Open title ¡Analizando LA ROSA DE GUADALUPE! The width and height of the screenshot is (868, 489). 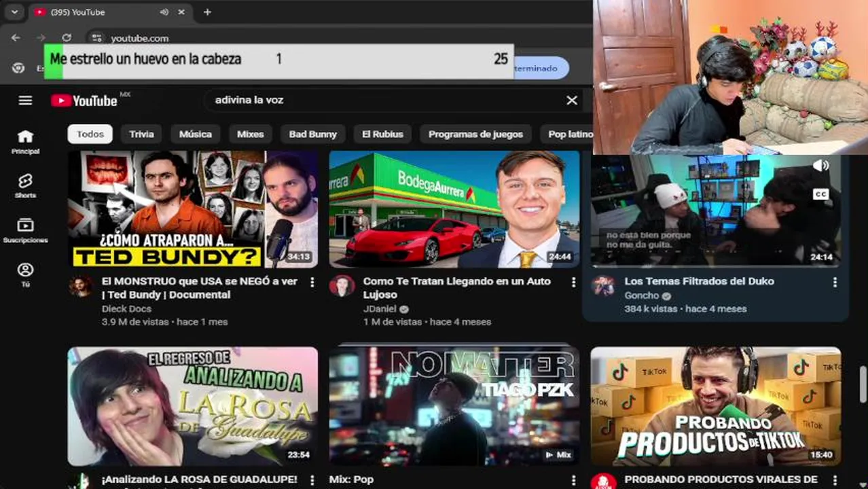tap(199, 479)
